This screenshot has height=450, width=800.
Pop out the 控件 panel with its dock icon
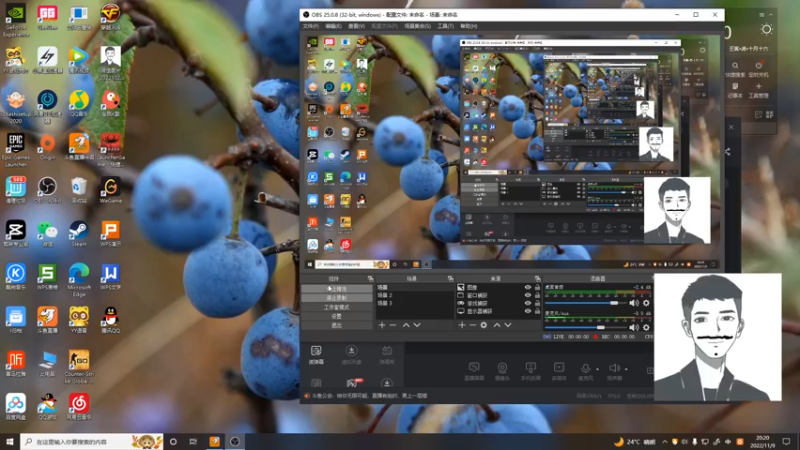370,279
